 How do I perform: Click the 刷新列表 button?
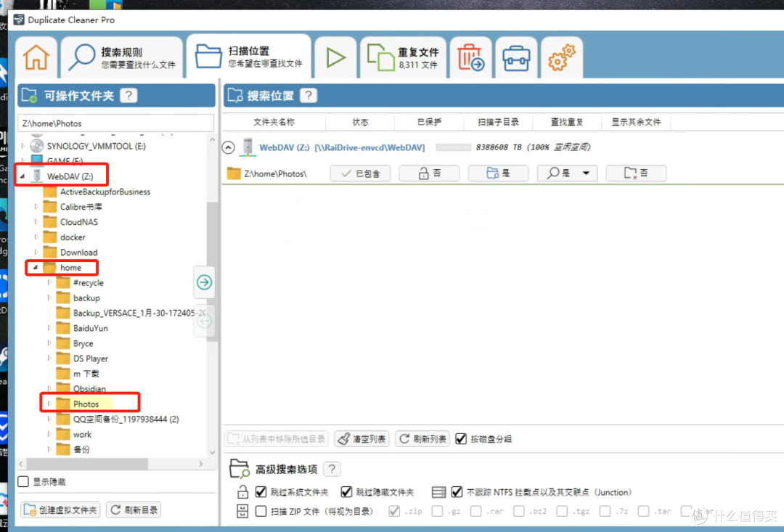(x=422, y=438)
